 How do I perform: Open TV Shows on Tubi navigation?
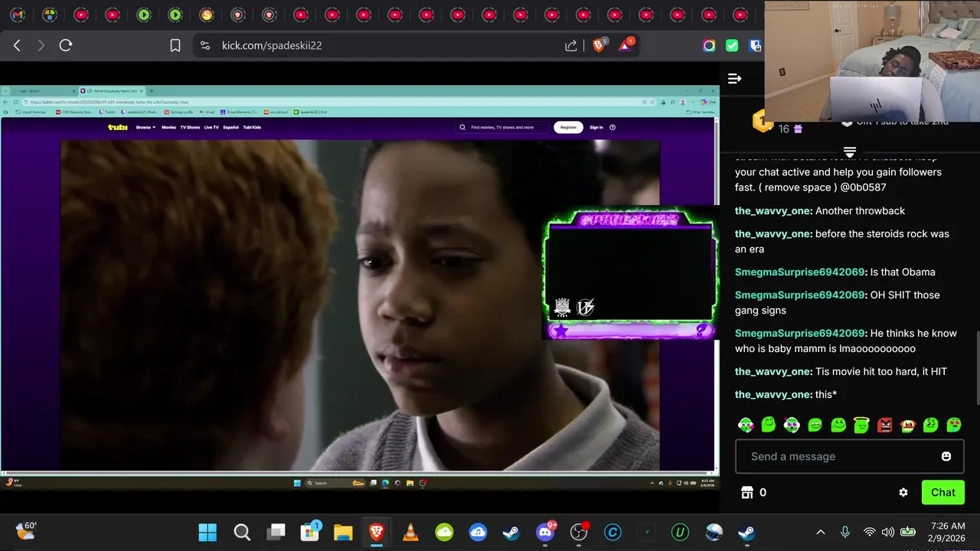pos(190,127)
